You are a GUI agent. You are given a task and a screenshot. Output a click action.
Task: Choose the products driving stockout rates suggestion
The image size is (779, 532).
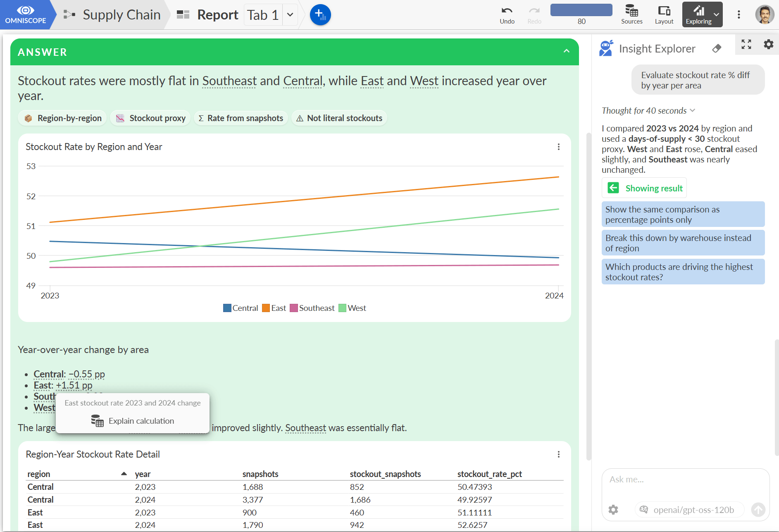tap(683, 272)
